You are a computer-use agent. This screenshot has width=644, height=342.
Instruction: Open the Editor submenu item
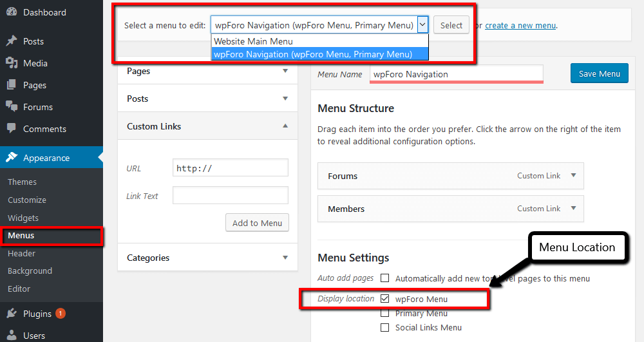coord(19,289)
